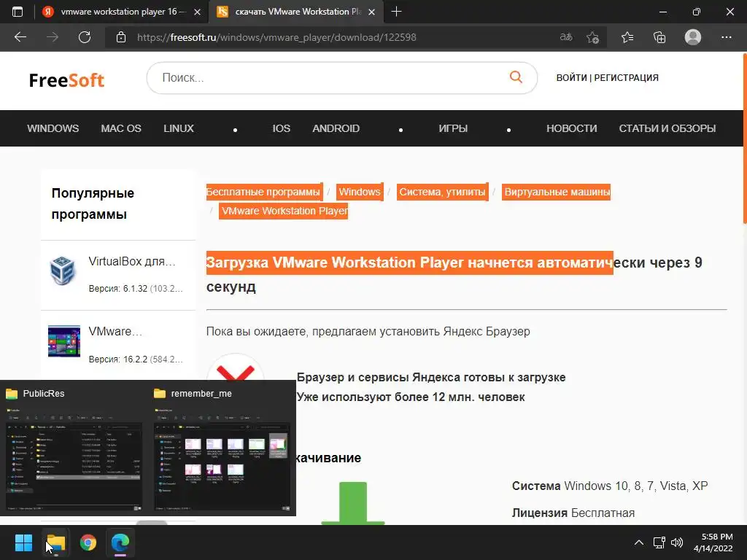Viewport: 747px width, 560px height.
Task: Close the vmware workstation player 16 tab
Action: pos(197,12)
